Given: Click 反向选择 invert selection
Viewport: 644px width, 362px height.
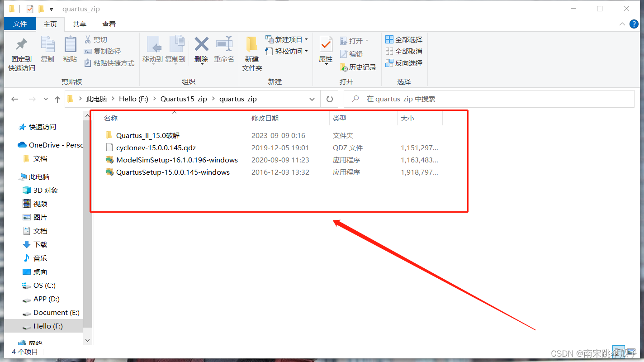Looking at the screenshot, I should (404, 63).
